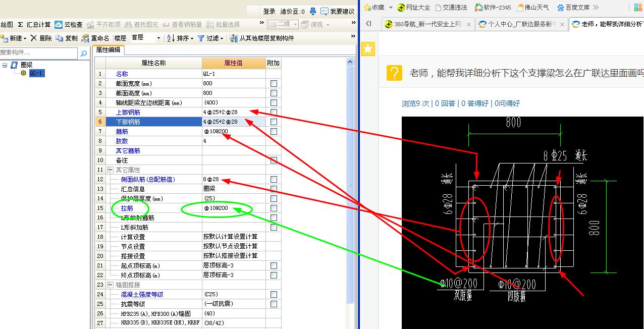Viewport: 644px width, 329px height.
Task: Click the yellow question mark icon
Action: 394,73
